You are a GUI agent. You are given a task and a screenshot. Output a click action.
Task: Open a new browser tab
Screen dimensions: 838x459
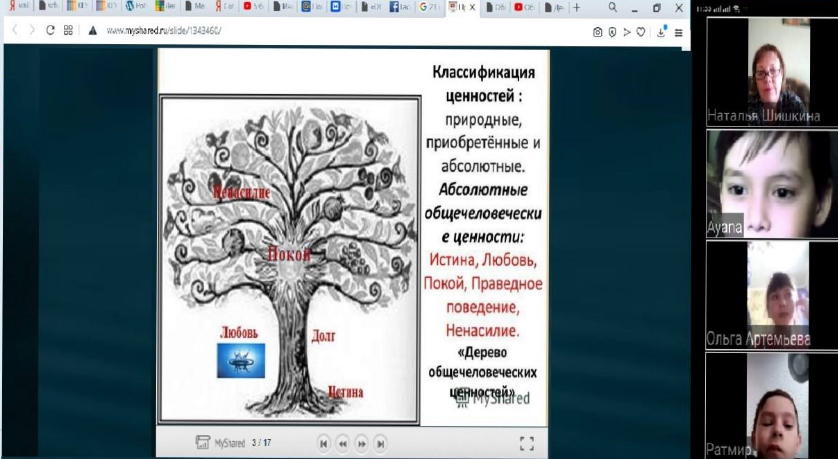point(576,8)
